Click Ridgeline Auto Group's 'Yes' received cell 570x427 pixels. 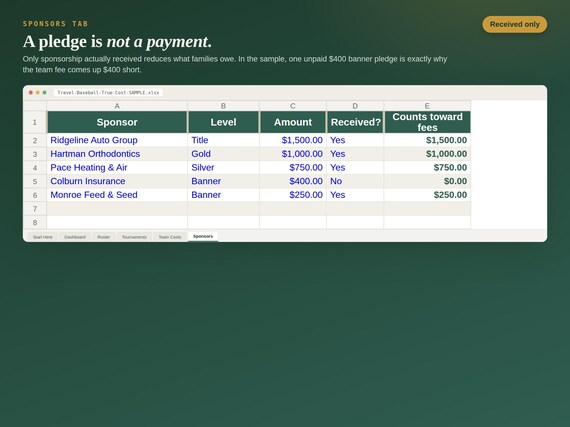coord(355,140)
